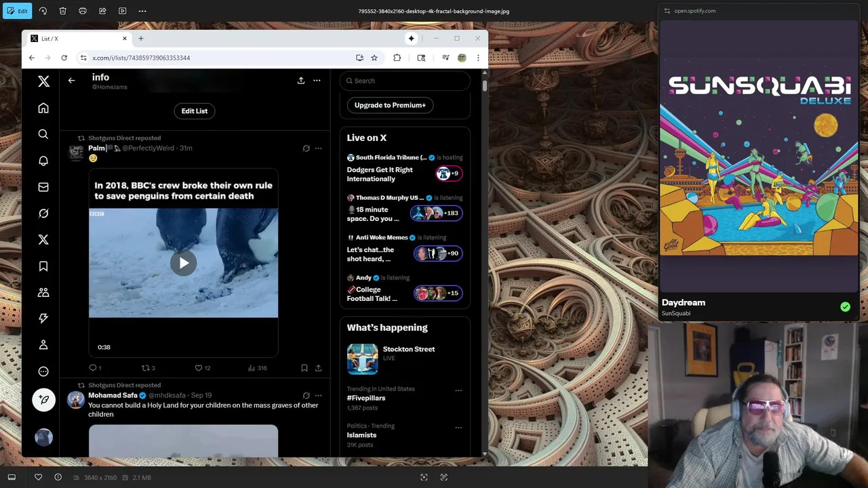Open the More circle in X sidebar
Viewport: 868px width, 488px height.
point(43,371)
